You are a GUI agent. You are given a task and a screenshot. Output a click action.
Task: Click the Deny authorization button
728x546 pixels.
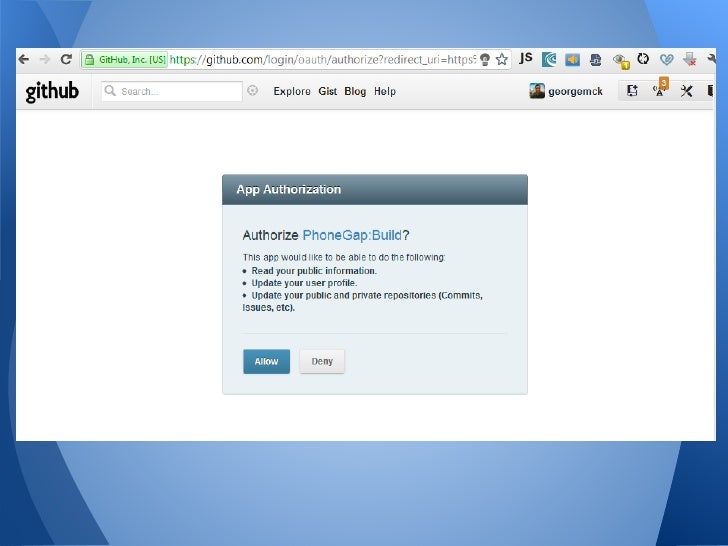coord(322,361)
